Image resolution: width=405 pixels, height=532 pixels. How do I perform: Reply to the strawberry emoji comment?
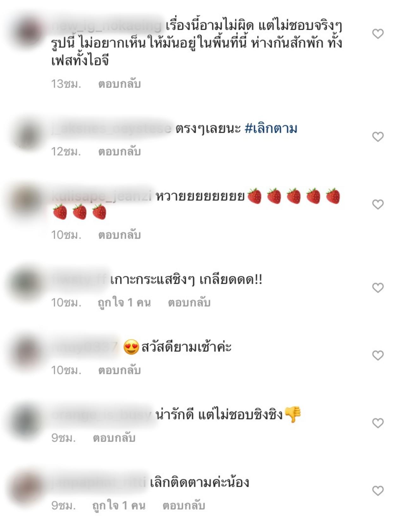(x=119, y=235)
